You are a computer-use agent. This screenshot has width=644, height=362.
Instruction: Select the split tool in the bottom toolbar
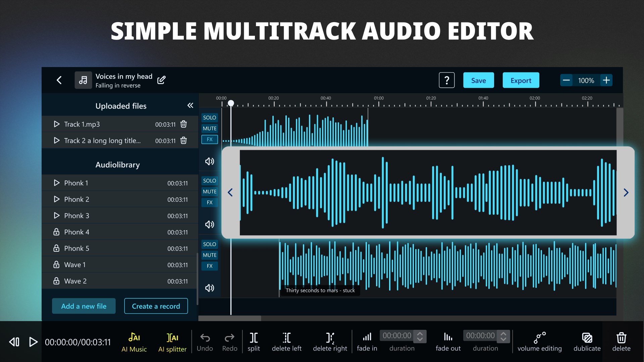pyautogui.click(x=254, y=341)
